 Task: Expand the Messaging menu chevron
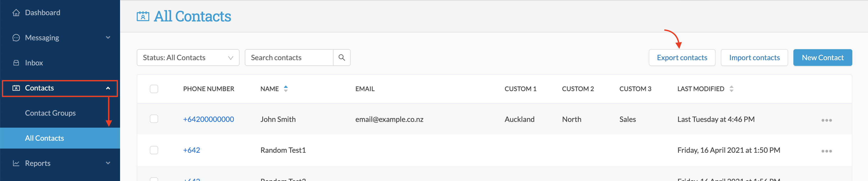pos(108,37)
